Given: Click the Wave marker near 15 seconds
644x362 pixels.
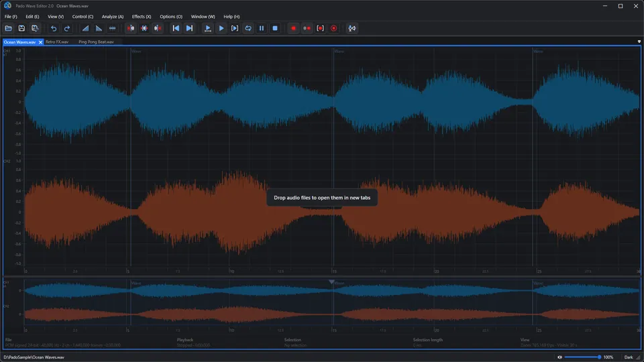Looking at the screenshot, I should [x=339, y=52].
